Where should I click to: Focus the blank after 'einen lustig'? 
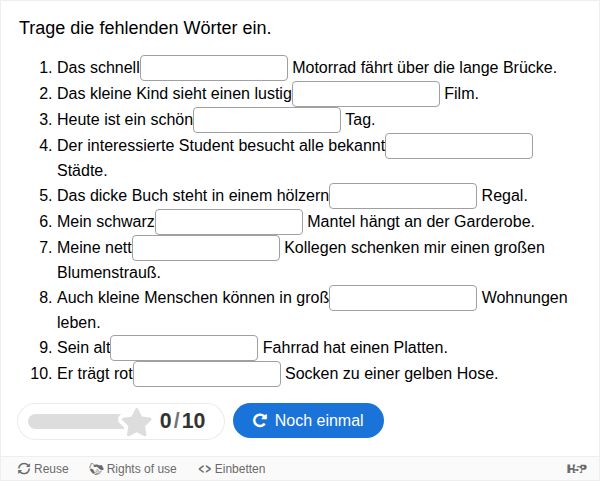[x=366, y=94]
